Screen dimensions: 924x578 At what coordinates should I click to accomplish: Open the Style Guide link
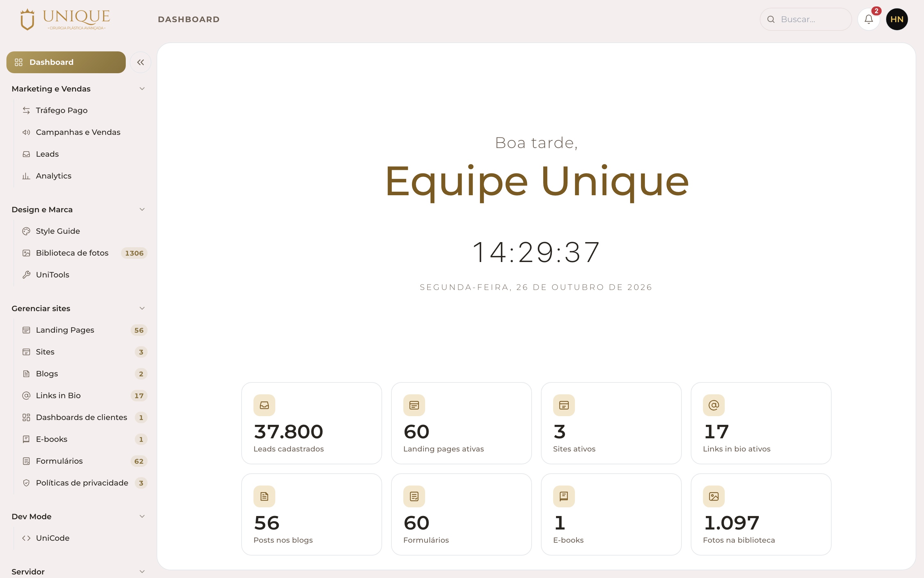[83, 231]
